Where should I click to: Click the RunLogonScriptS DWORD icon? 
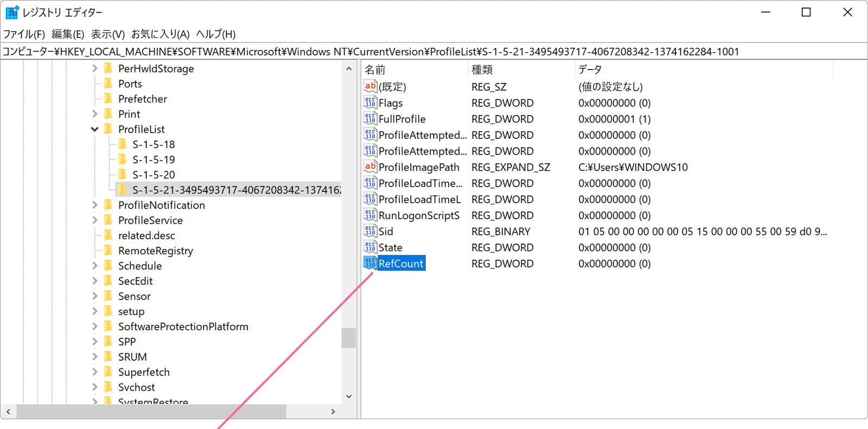[x=371, y=215]
